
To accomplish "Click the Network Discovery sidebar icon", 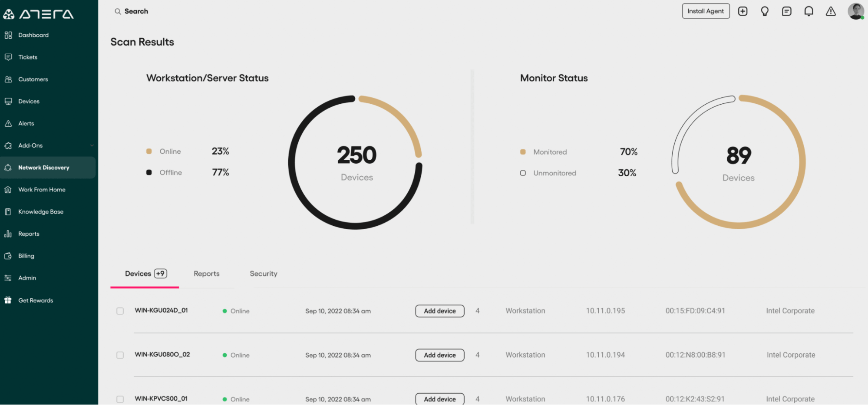I will (x=8, y=168).
